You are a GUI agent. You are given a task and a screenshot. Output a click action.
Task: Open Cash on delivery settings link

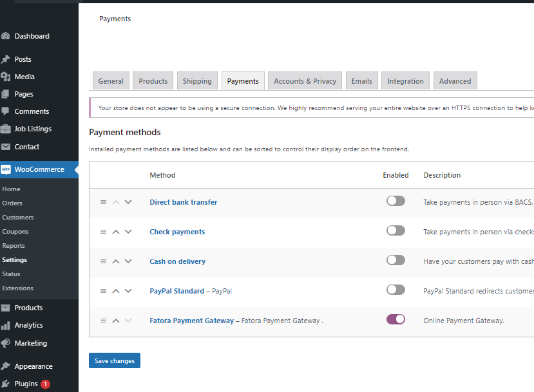pyautogui.click(x=177, y=261)
